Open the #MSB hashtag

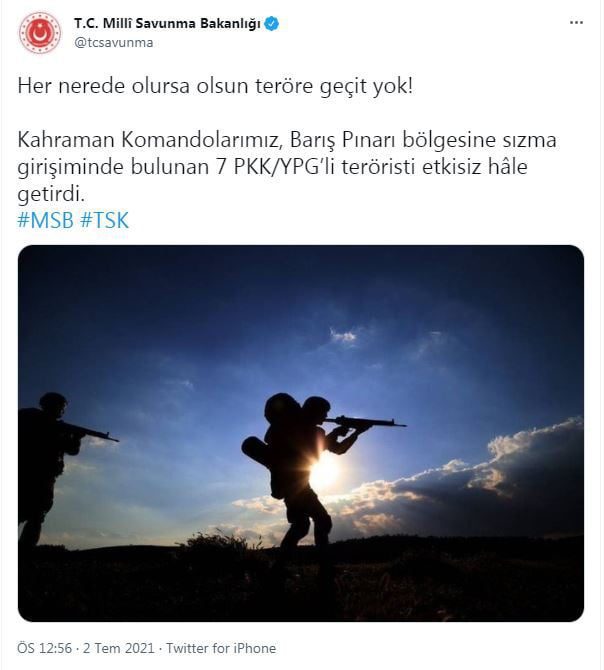pyautogui.click(x=45, y=220)
